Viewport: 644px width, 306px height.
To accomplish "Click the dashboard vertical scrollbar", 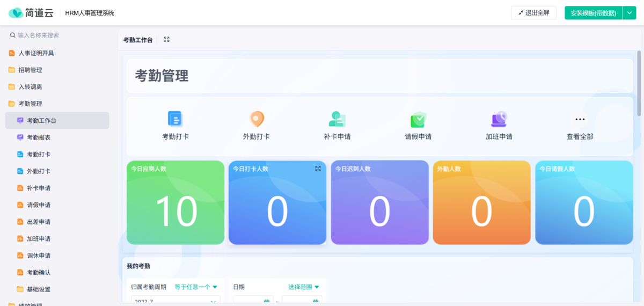I will pyautogui.click(x=639, y=83).
